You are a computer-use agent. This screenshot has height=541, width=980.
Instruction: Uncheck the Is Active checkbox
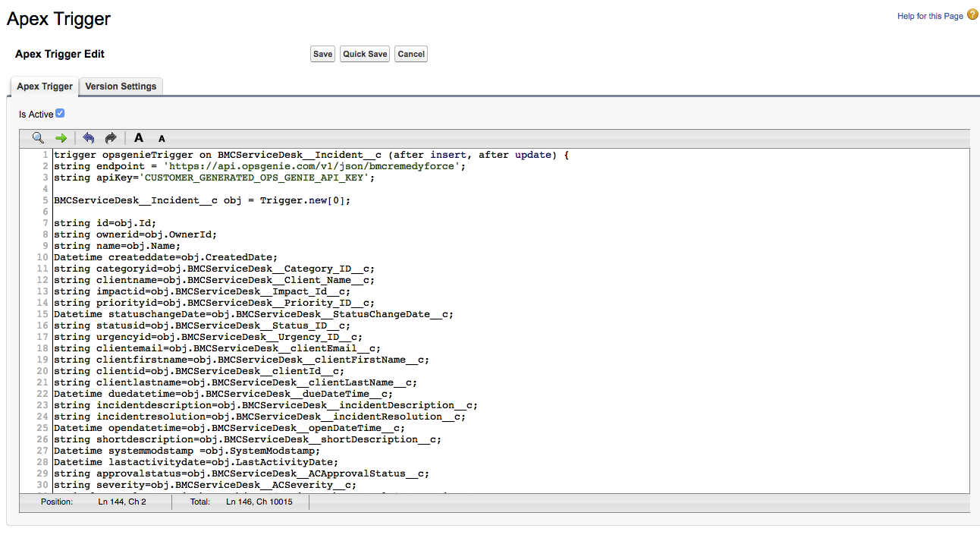pyautogui.click(x=60, y=113)
